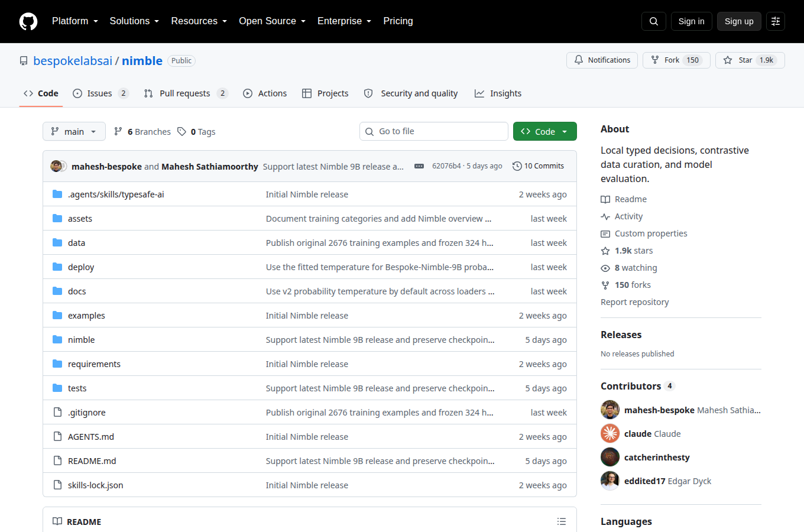Click the folder icon for data
804x532 pixels.
tap(57, 242)
